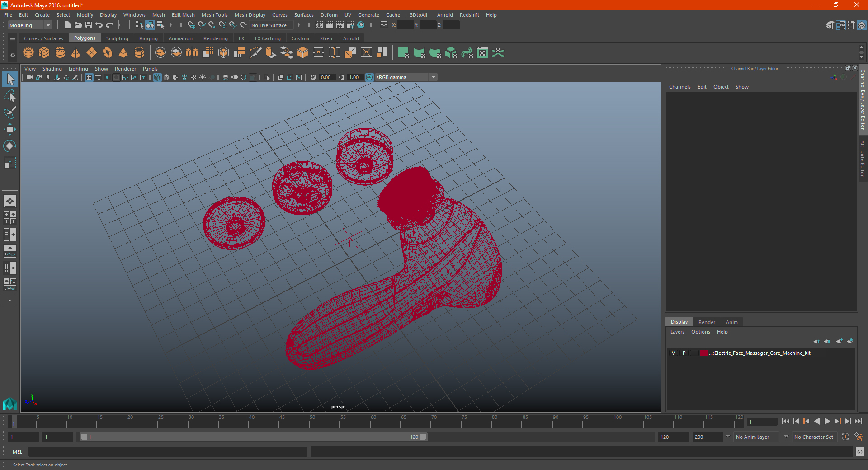
Task: Toggle layer playback P box
Action: coord(684,353)
